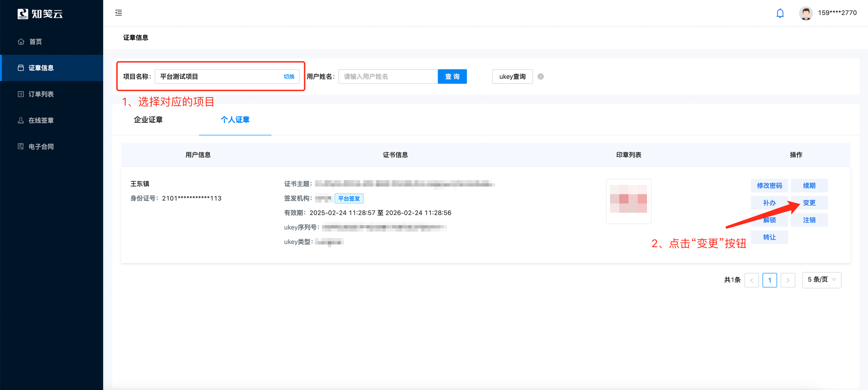
Task: Click the username 159****2770
Action: (x=837, y=13)
